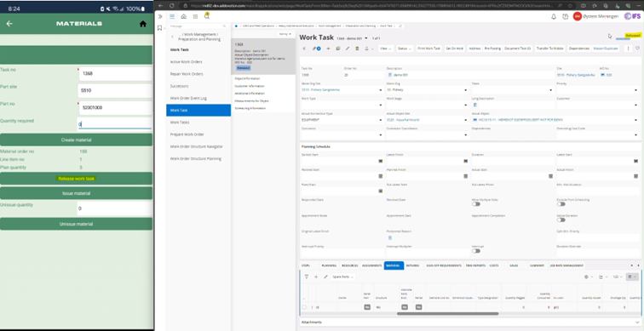Check the material row selection checkbox
This screenshot has height=331, width=644.
coord(304,307)
